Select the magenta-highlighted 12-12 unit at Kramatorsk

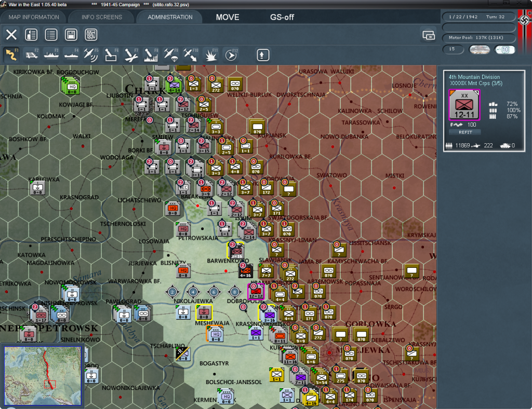256,291
